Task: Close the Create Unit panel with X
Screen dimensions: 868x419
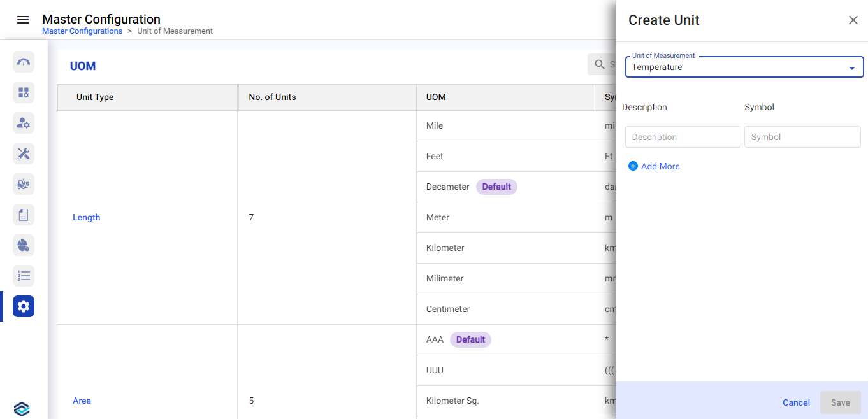Action: click(853, 20)
